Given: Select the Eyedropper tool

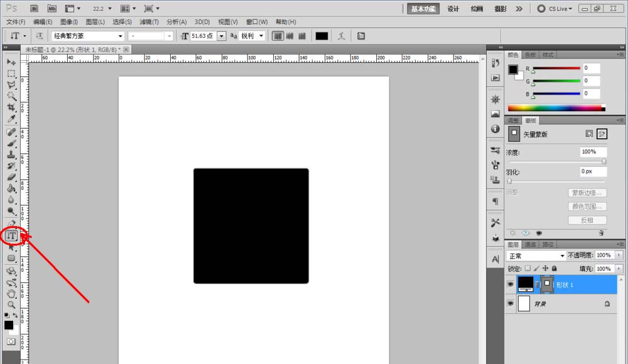Looking at the screenshot, I should tap(11, 119).
